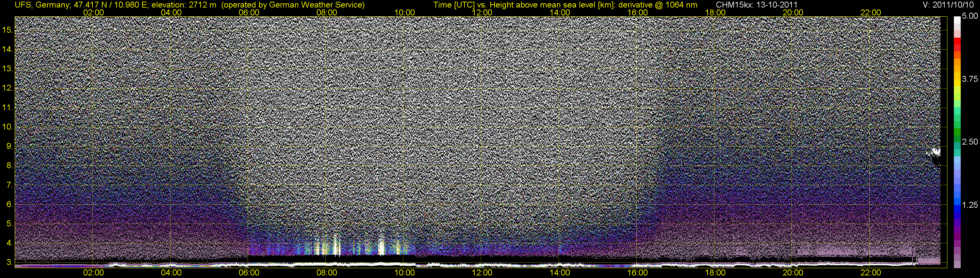Click the 5.00 value on the color scale
980x278 pixels.
coord(970,16)
